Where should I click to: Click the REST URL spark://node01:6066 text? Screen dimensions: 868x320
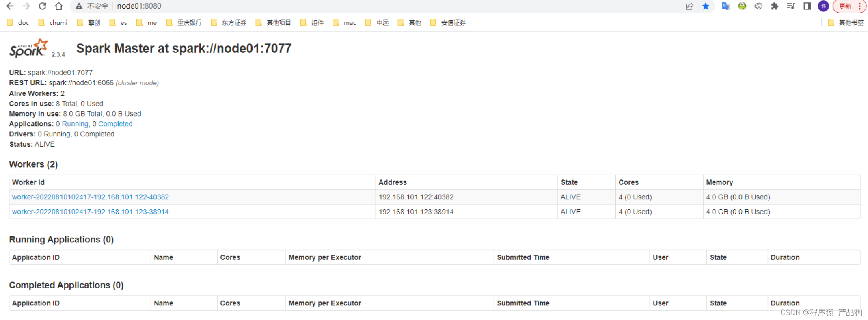81,83
